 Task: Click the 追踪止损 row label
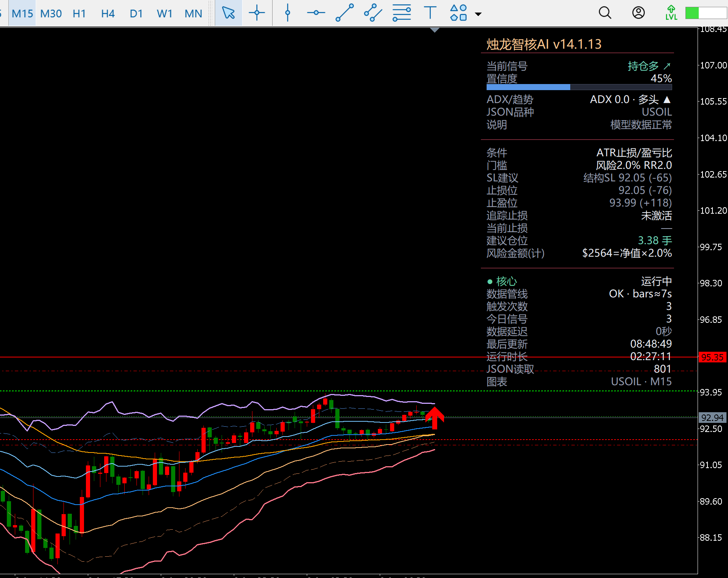[507, 216]
